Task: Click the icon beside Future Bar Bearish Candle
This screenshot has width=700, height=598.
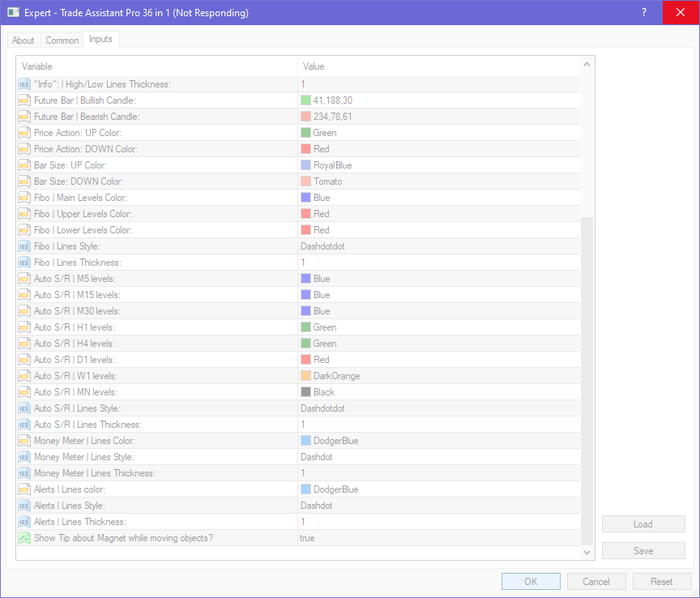Action: (x=24, y=117)
